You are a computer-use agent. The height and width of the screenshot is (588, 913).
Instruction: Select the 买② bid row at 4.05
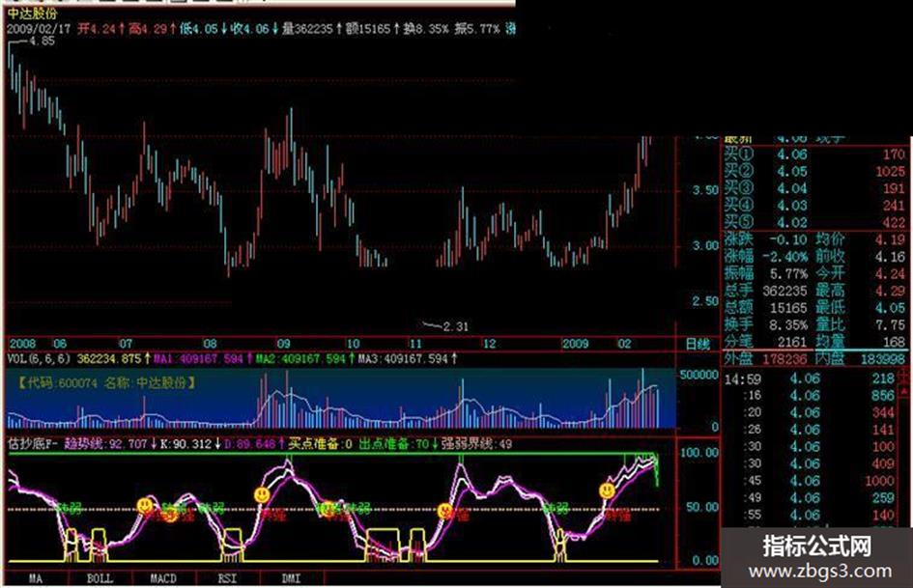[814, 171]
